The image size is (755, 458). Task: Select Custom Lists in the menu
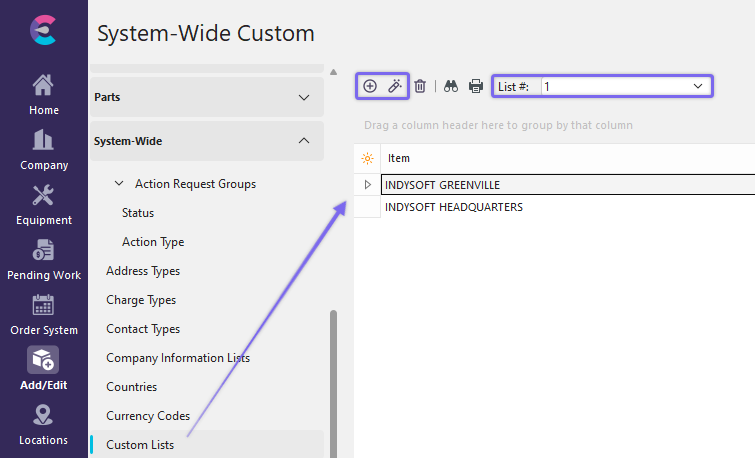(139, 445)
